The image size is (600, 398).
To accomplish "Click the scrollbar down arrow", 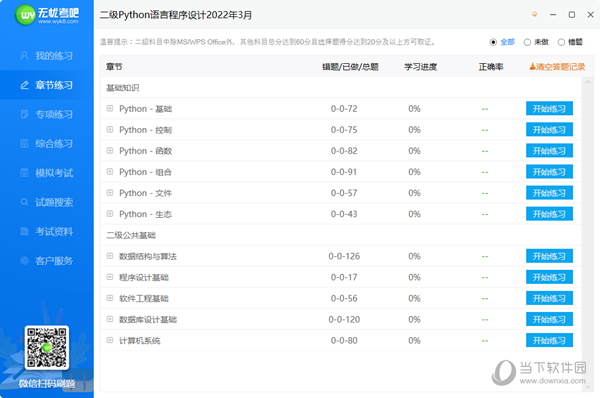I will (x=587, y=387).
